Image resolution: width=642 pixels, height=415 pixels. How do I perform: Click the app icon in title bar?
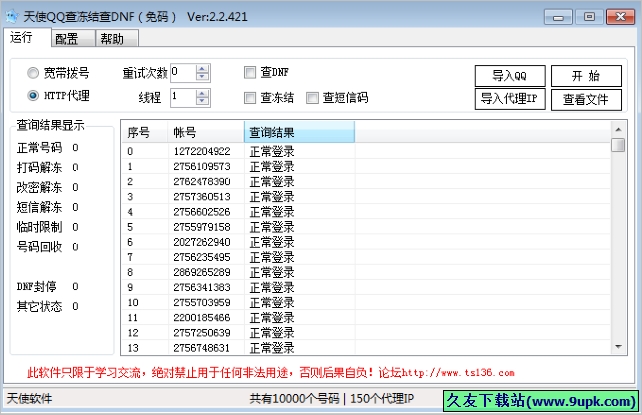[x=12, y=16]
